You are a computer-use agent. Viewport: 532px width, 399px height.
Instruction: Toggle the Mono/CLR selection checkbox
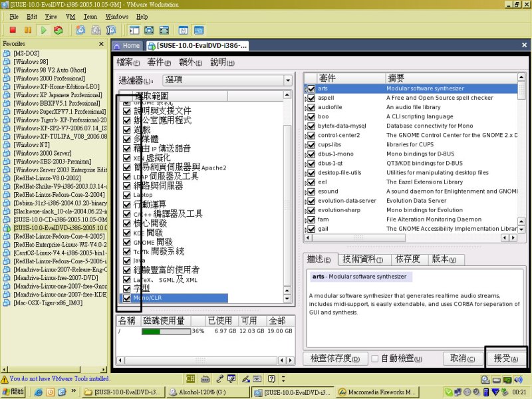point(127,298)
